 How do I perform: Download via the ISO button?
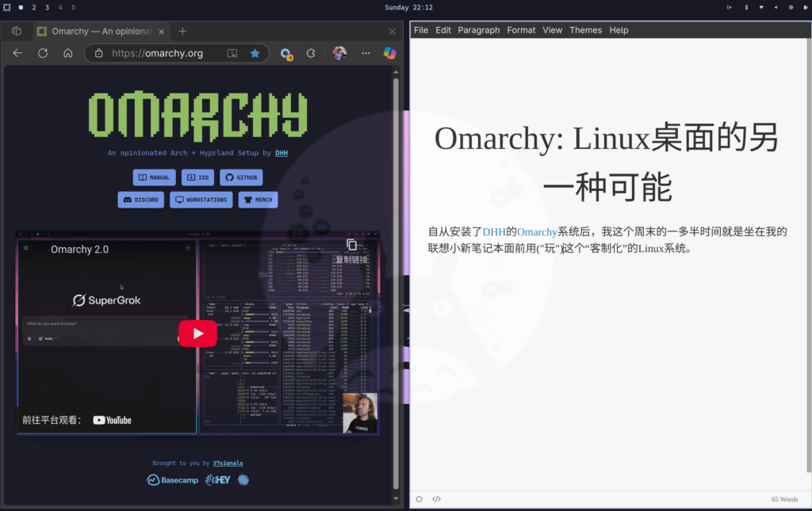pos(197,177)
